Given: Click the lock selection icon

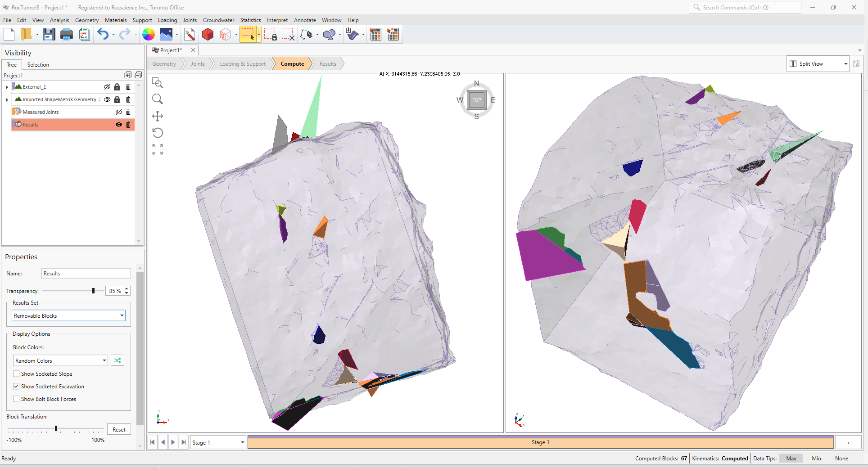Looking at the screenshot, I should pyautogui.click(x=271, y=34).
